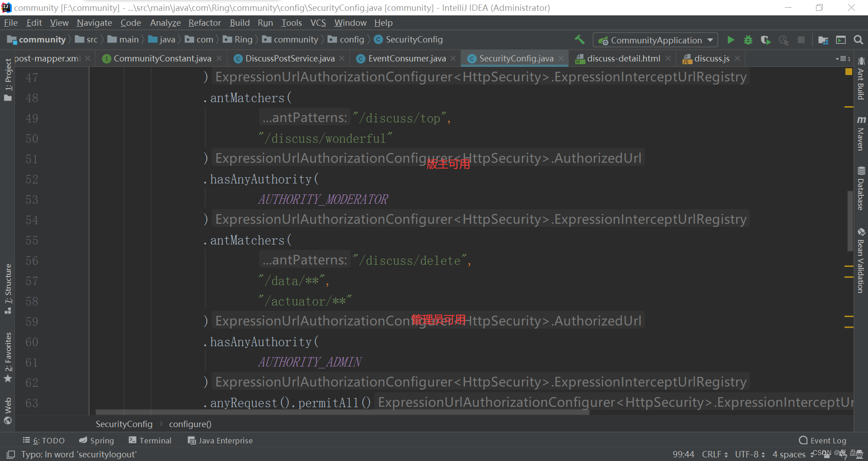
Task: Open the Spring tool window
Action: click(x=96, y=441)
